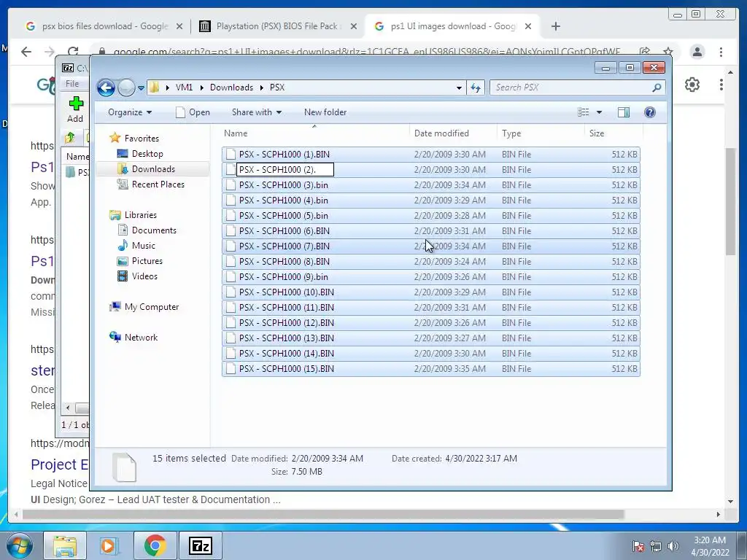The width and height of the screenshot is (747, 560).
Task: Open 7-Zip from the taskbar
Action: (x=200, y=545)
